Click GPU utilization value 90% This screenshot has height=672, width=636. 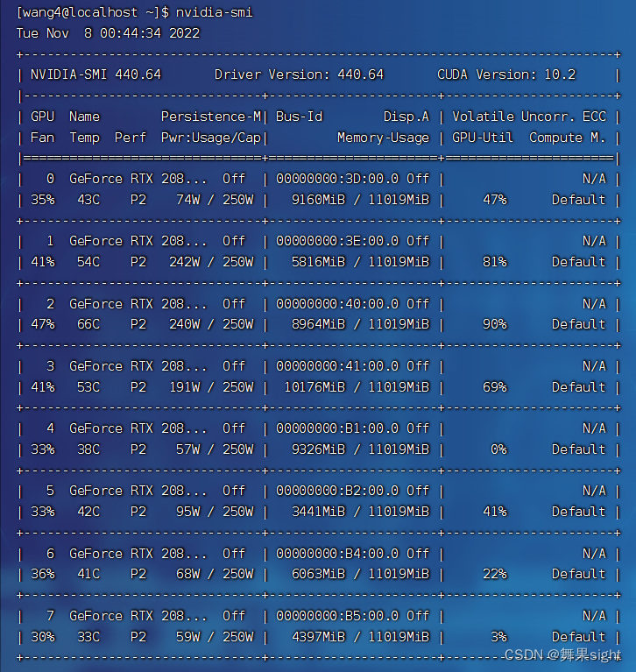click(x=495, y=324)
